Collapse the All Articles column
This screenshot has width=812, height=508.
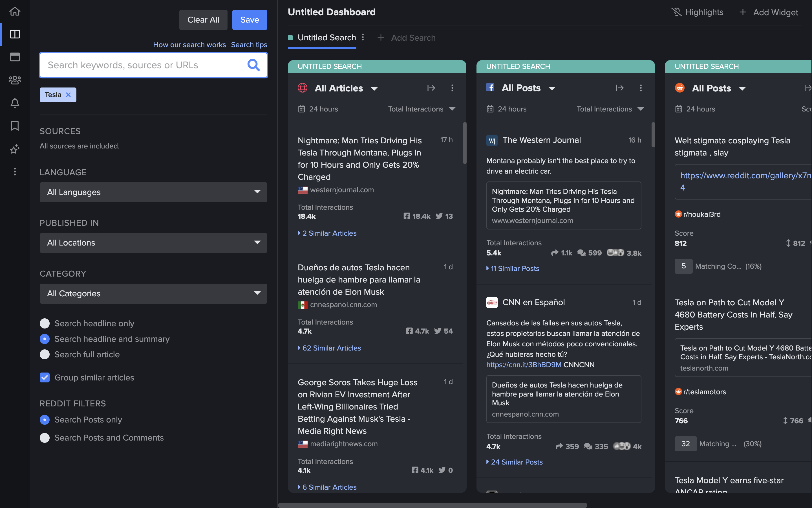(431, 88)
